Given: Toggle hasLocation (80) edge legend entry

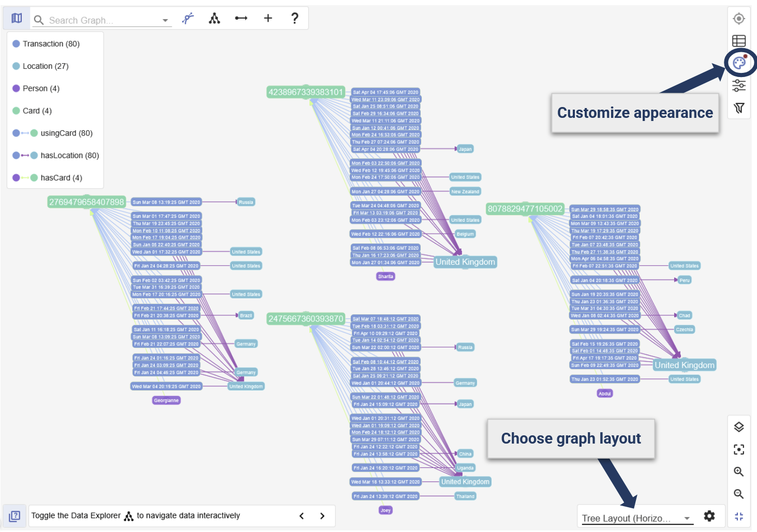Looking at the screenshot, I should click(69, 156).
